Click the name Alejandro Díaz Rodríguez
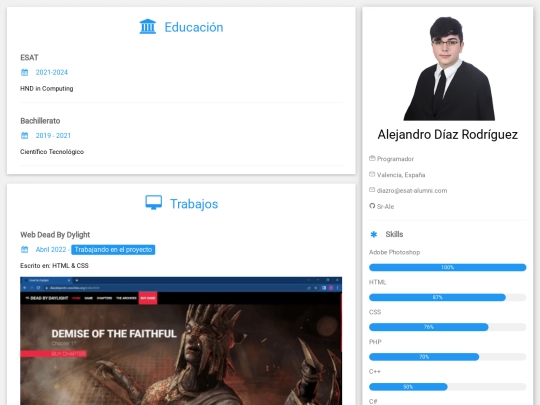Image resolution: width=540 pixels, height=405 pixels. tap(447, 135)
